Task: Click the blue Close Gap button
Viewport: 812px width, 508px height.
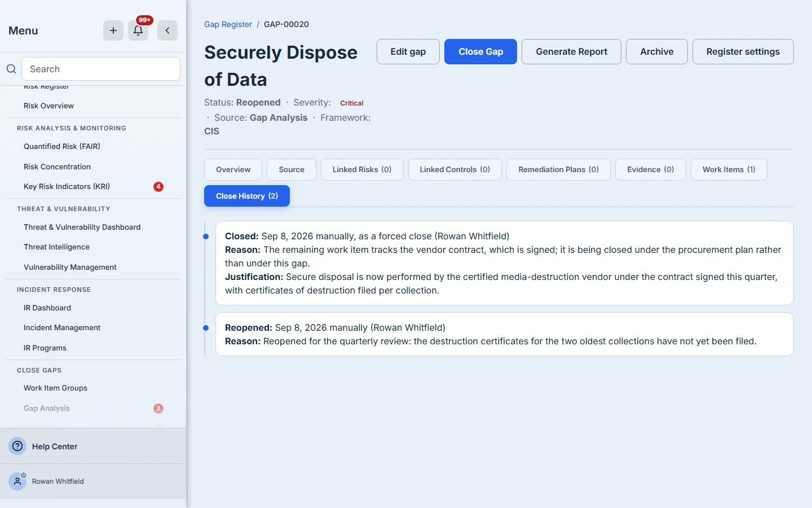Action: 480,51
